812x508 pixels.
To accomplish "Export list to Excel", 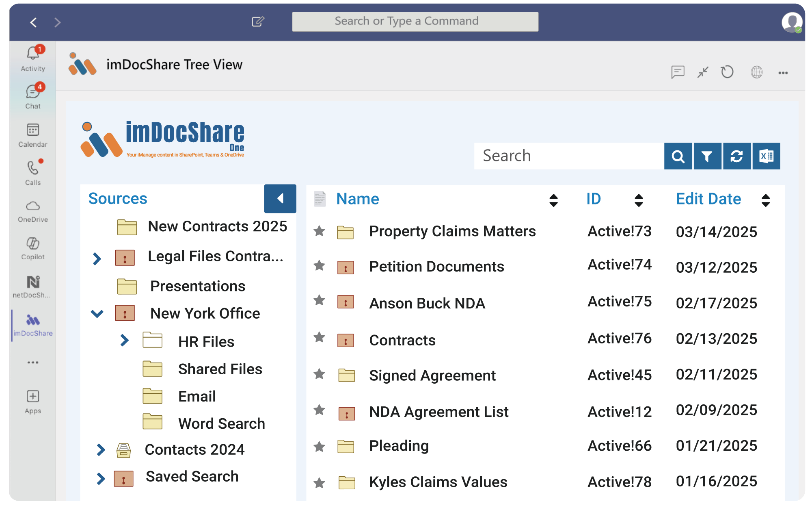I will click(x=766, y=156).
